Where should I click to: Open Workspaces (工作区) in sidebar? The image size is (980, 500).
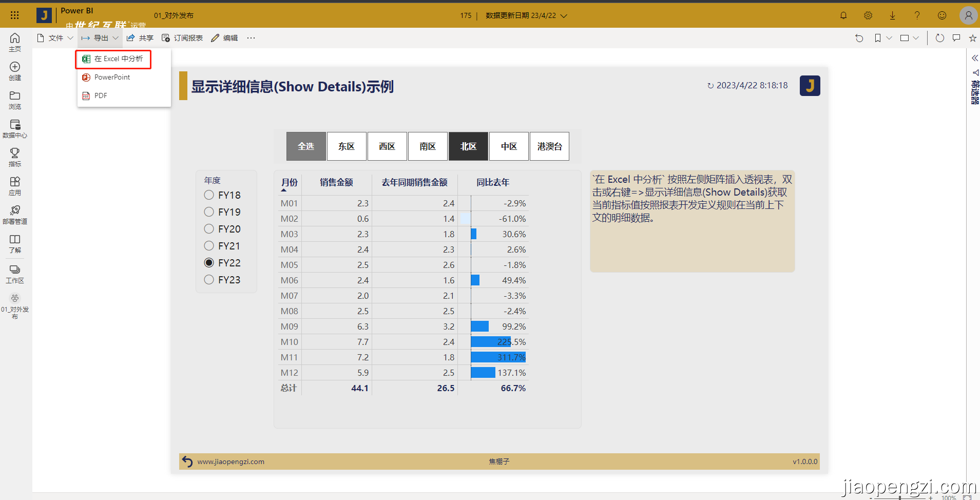pos(15,274)
